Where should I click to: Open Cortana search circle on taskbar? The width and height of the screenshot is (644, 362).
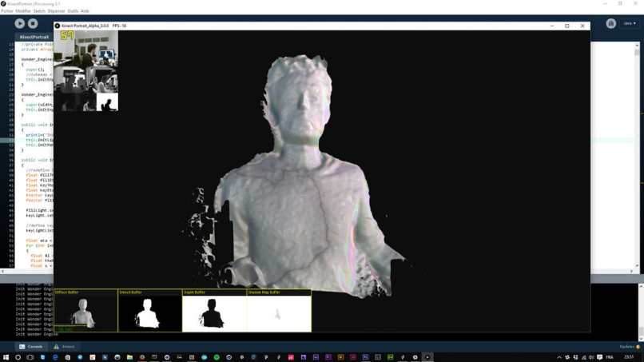pyautogui.click(x=18, y=357)
